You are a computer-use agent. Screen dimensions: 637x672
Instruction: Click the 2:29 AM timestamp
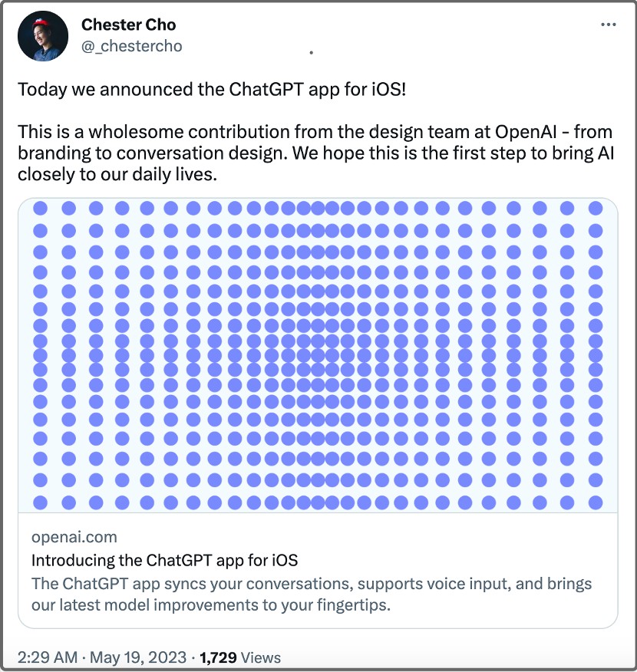45,657
